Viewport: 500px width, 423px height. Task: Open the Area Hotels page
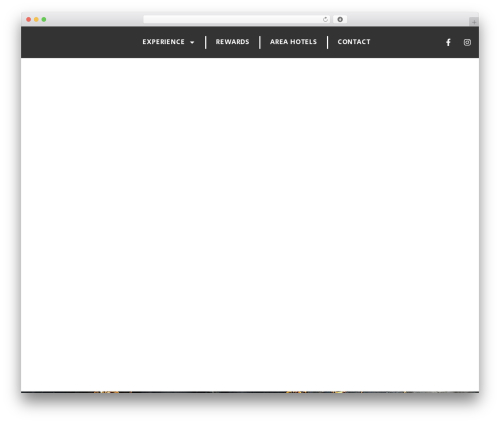point(293,42)
